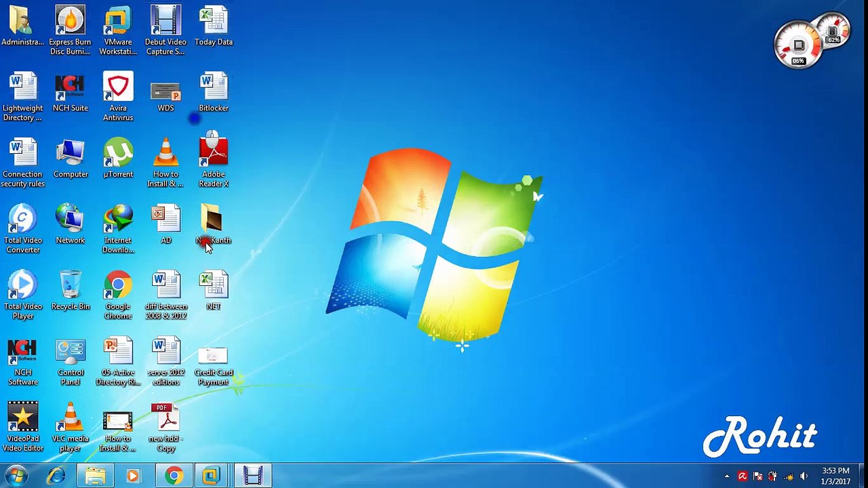Switch to Debut Video Capture taskbar button

point(252,476)
